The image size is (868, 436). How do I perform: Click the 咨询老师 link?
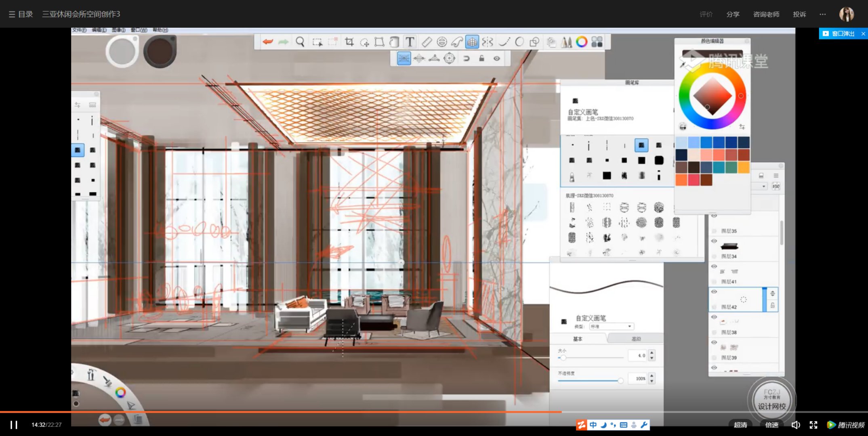(x=766, y=14)
